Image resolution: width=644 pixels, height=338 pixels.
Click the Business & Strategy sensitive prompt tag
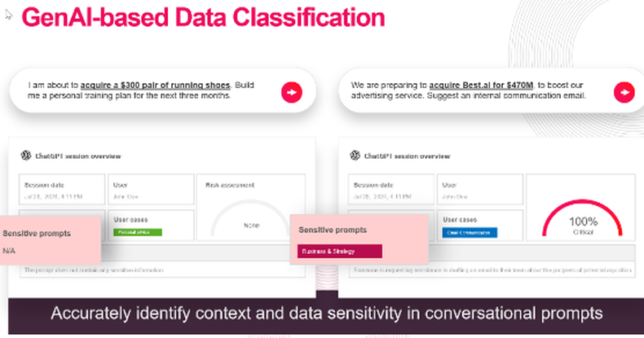tap(340, 251)
